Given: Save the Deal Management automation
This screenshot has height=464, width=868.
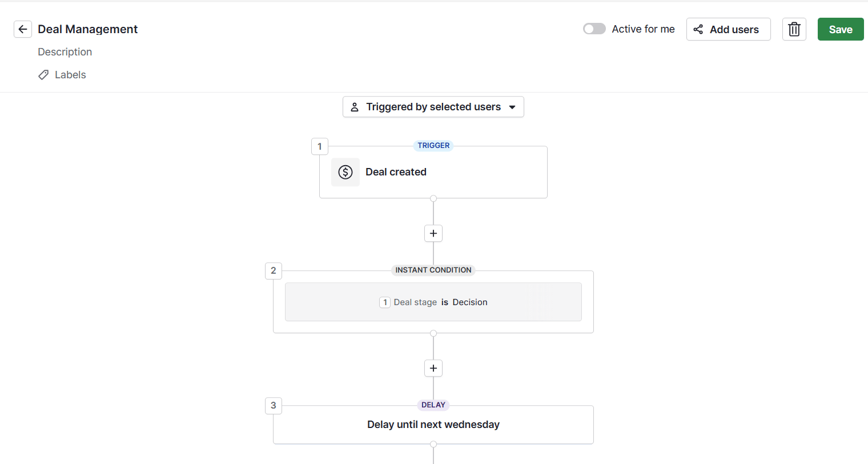Looking at the screenshot, I should [x=840, y=29].
